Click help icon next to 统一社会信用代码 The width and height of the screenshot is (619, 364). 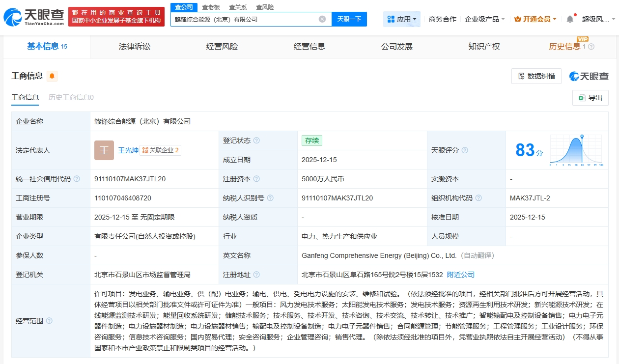(x=77, y=179)
